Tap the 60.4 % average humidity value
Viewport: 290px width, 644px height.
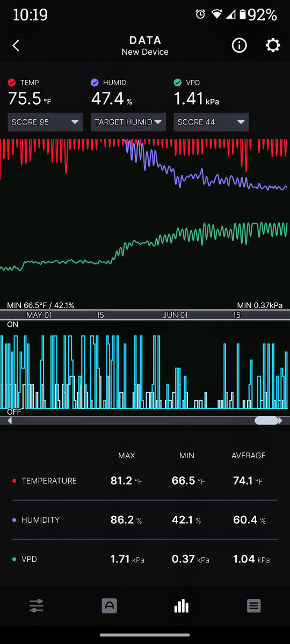(249, 520)
